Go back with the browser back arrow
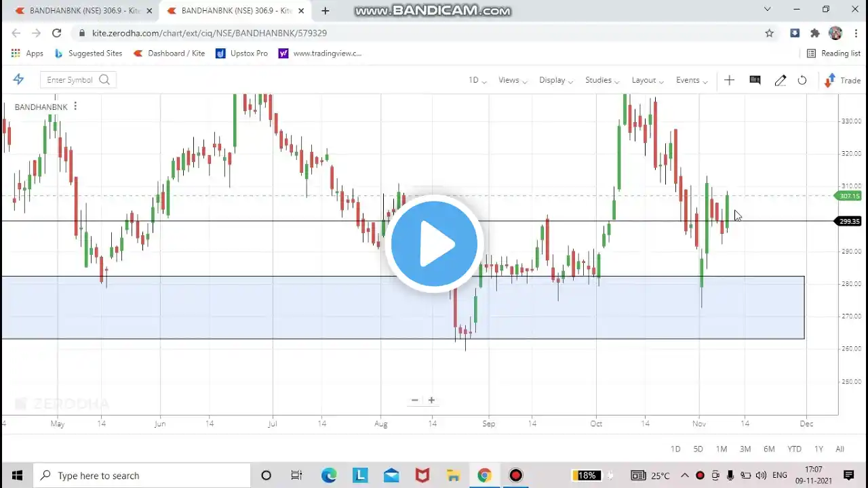The image size is (868, 488). click(x=16, y=33)
